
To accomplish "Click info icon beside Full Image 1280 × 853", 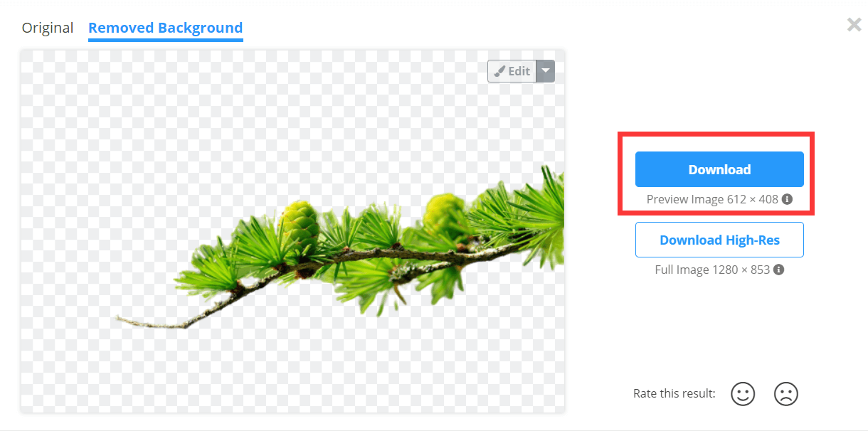I will coord(778,270).
